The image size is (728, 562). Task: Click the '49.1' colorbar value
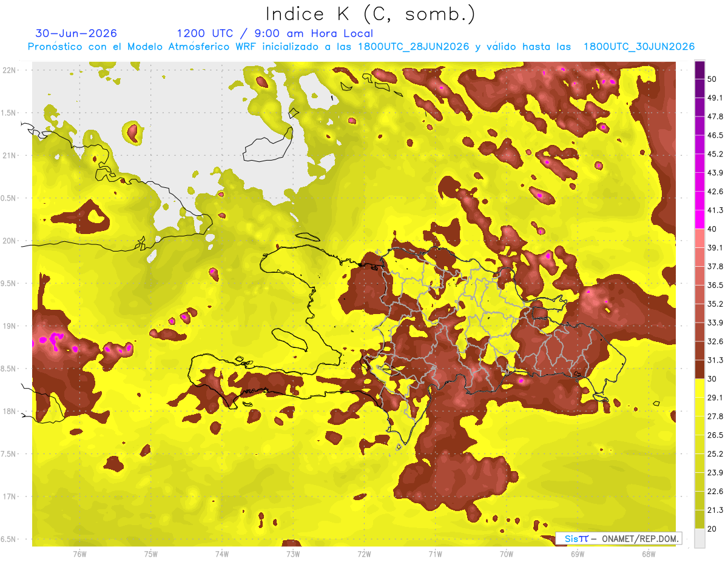click(715, 98)
